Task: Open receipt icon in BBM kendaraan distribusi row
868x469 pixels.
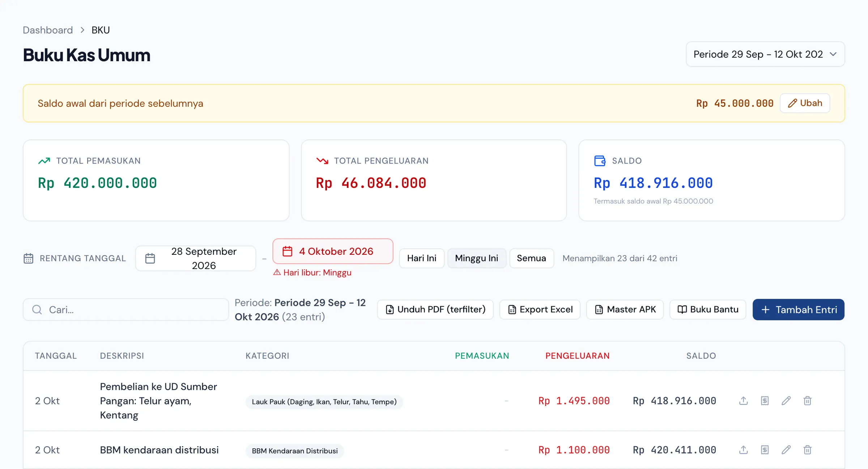Action: pos(765,450)
